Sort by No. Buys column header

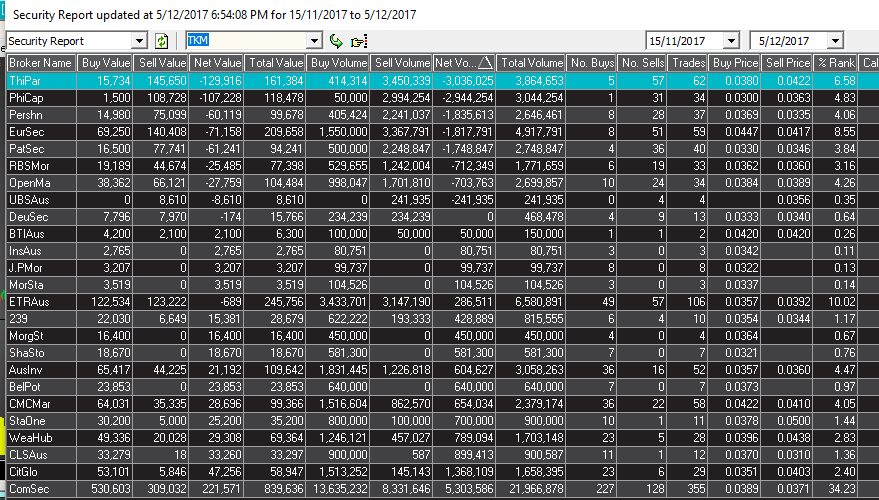click(x=591, y=63)
